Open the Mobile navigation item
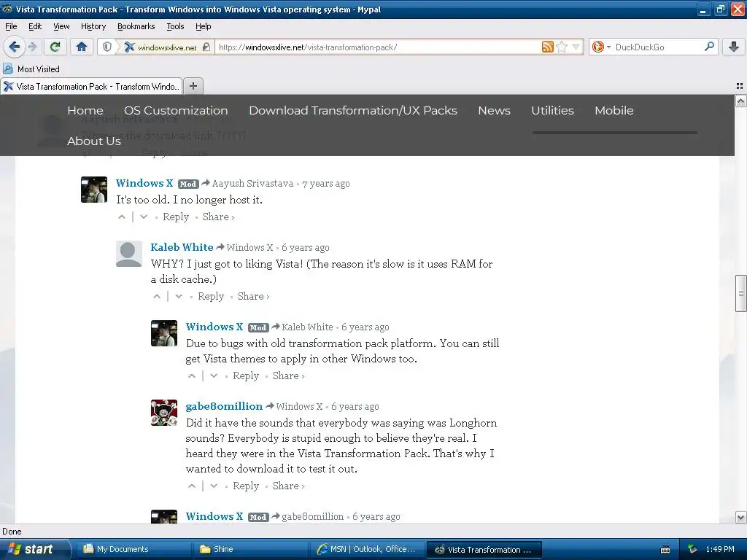747x560 pixels. pos(614,111)
